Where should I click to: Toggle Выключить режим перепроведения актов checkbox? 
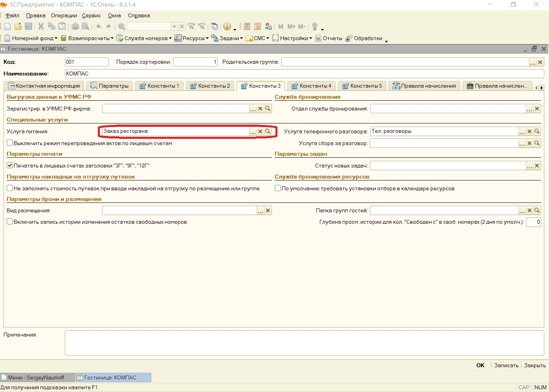coord(10,143)
